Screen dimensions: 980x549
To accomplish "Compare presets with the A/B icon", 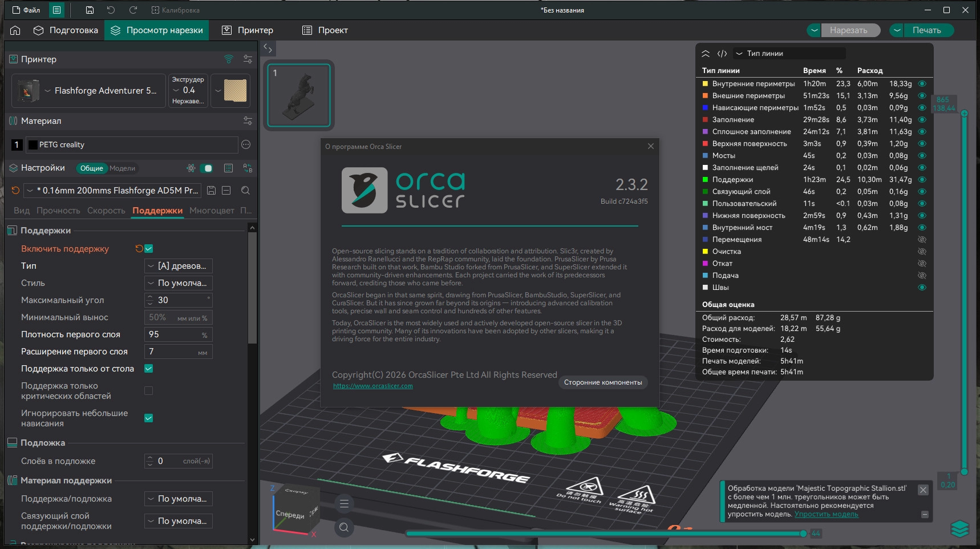I will pyautogui.click(x=248, y=168).
